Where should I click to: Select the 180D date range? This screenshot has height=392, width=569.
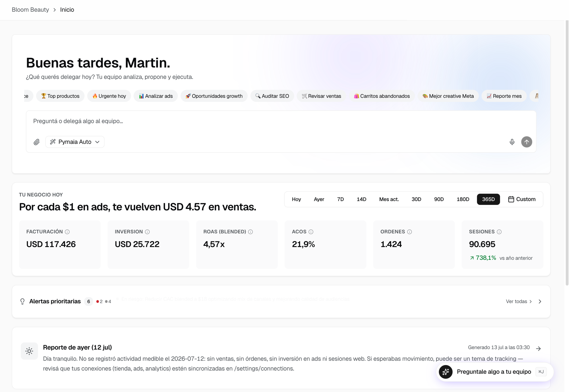(463, 199)
